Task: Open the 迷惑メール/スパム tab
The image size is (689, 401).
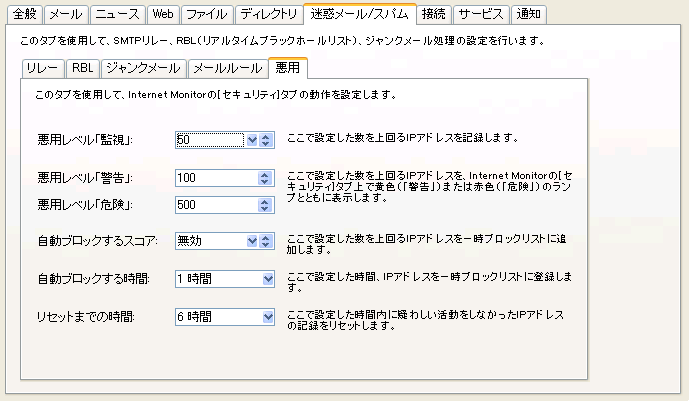Action: coord(360,15)
